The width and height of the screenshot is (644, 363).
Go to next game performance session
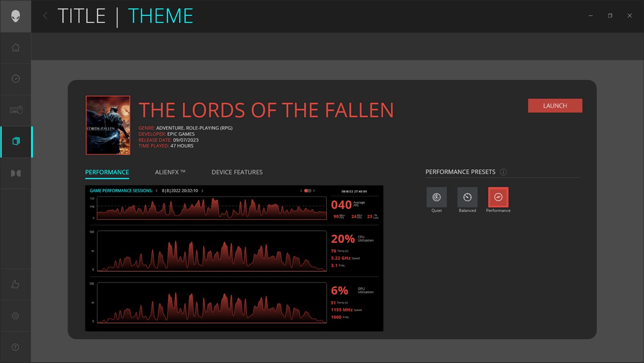[x=202, y=191]
